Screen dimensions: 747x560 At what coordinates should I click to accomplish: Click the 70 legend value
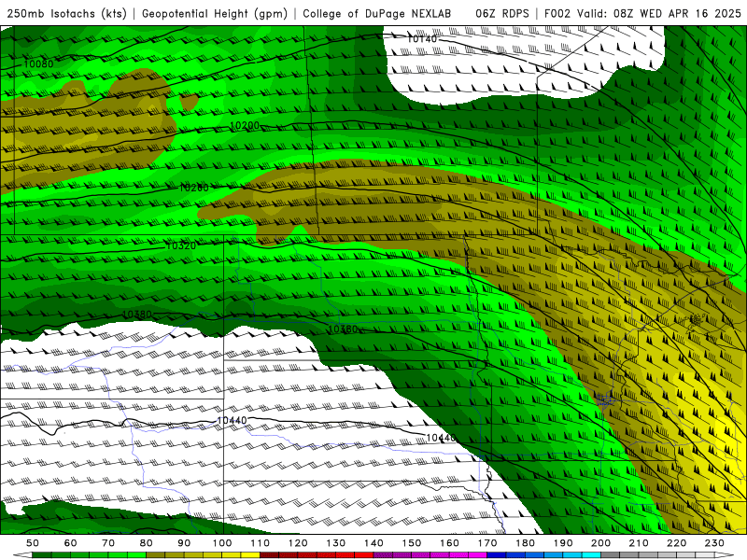pos(108,543)
